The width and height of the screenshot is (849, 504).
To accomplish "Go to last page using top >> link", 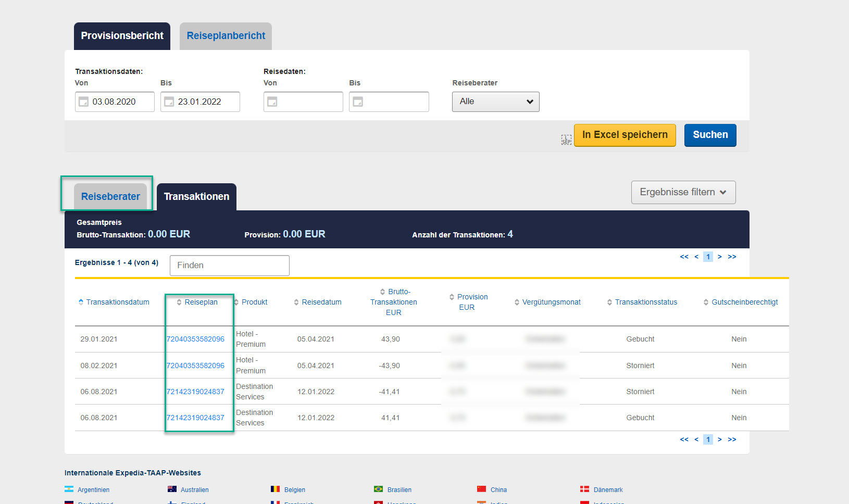I will 732,257.
